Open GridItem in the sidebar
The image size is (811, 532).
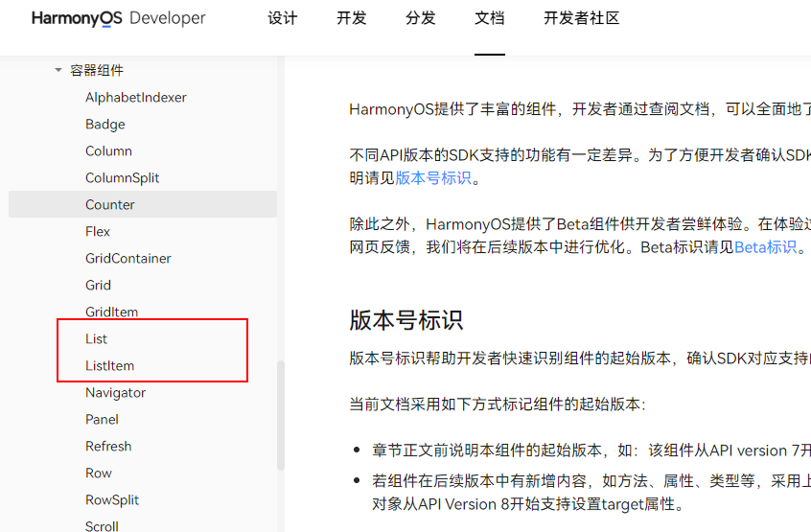[112, 312]
